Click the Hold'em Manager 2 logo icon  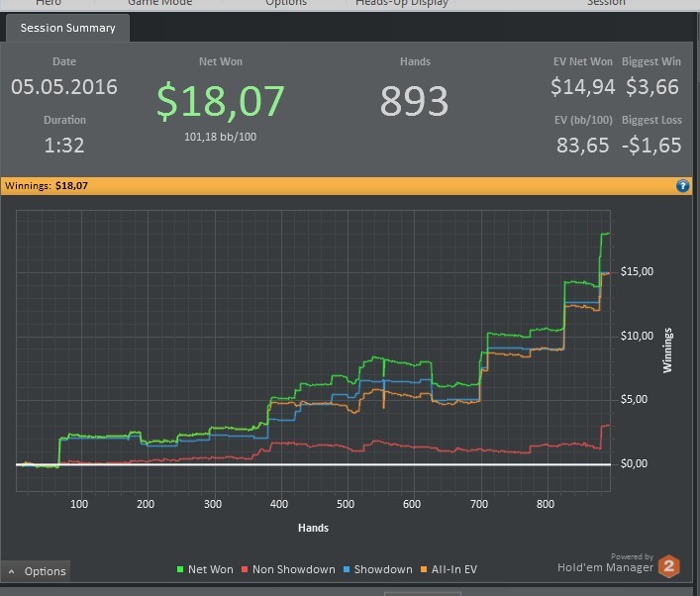click(x=668, y=566)
